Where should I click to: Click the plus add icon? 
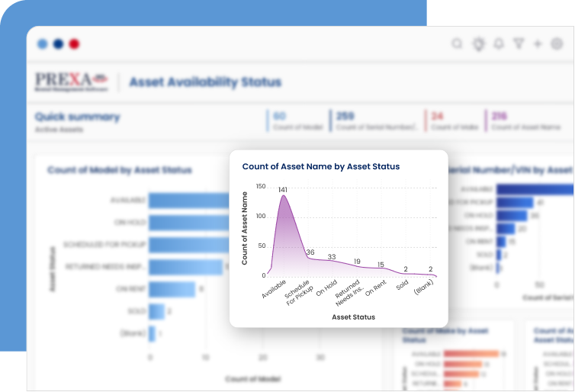(x=538, y=44)
